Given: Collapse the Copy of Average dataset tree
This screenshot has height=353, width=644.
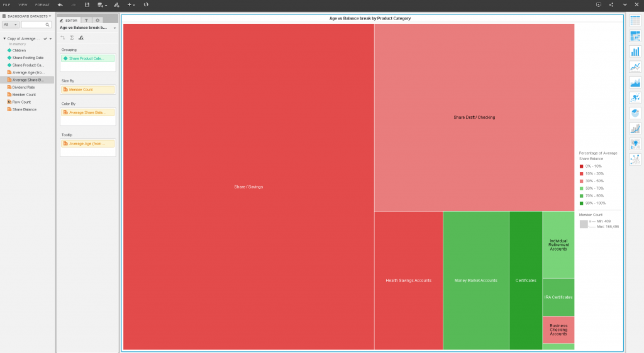Looking at the screenshot, I should (4, 38).
